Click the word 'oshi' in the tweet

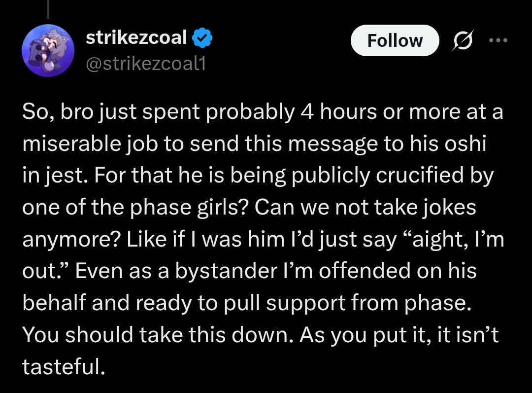point(465,143)
